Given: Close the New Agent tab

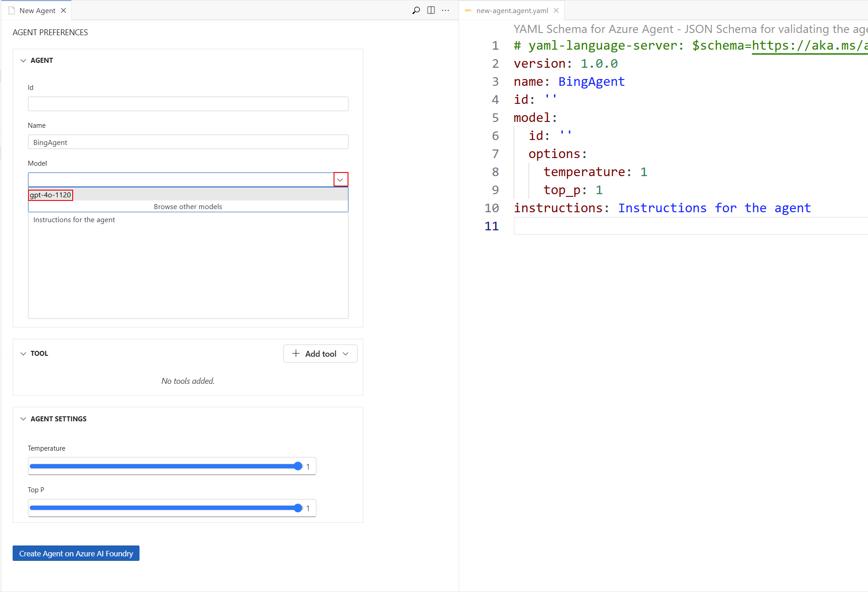Looking at the screenshot, I should point(64,10).
